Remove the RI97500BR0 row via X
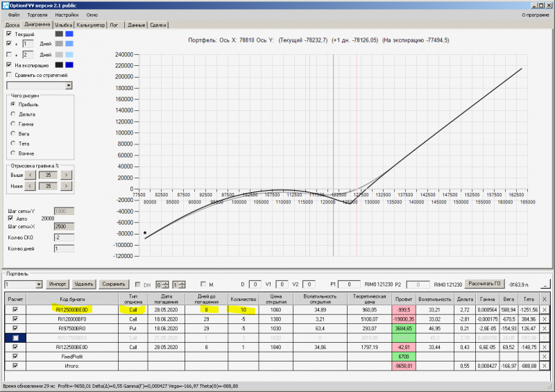This screenshot has height=392, width=555. [545, 328]
